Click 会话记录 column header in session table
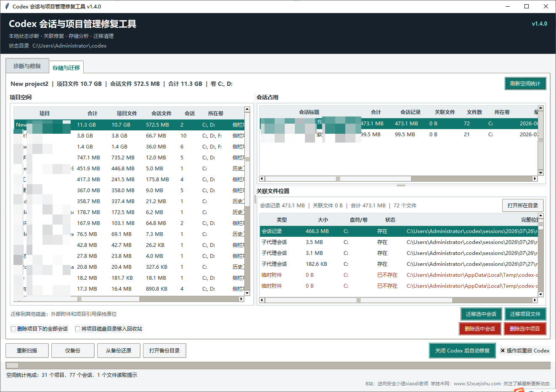This screenshot has height=392, width=556. (x=410, y=112)
